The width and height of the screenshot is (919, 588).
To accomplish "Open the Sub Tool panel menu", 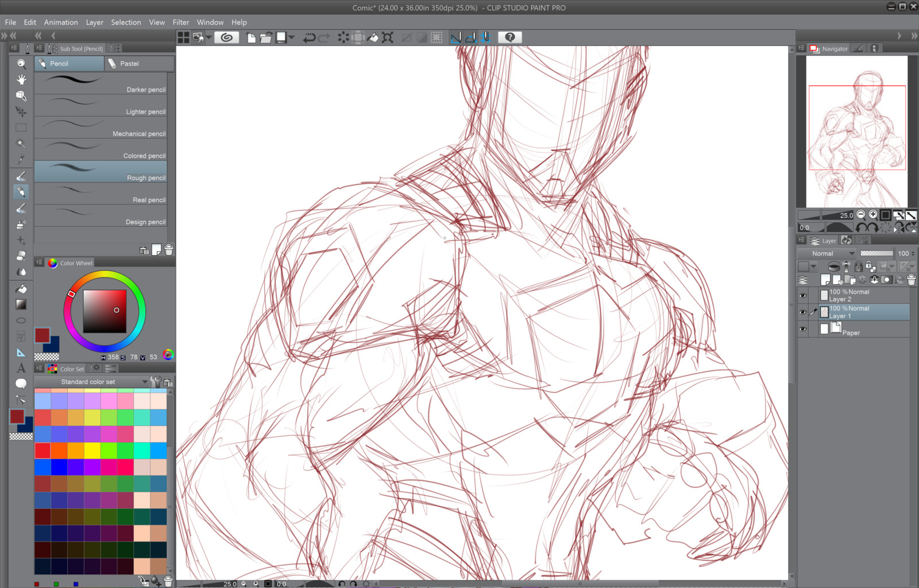I will (x=39, y=48).
